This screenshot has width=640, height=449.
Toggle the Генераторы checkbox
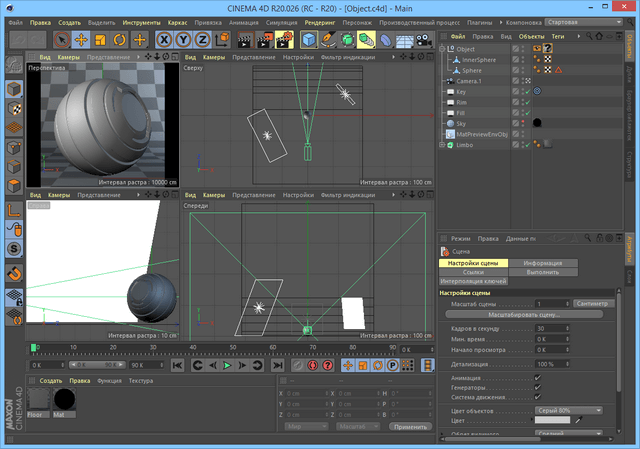537,386
